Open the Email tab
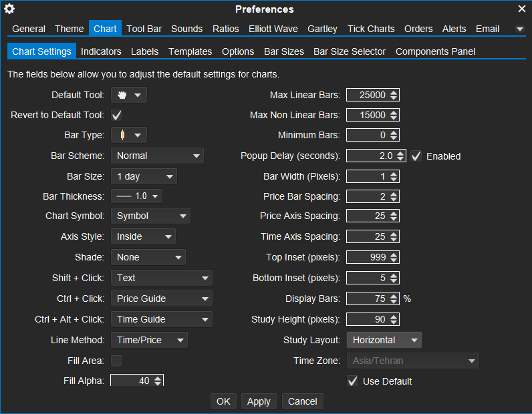Image resolution: width=532 pixels, height=414 pixels. tap(487, 29)
